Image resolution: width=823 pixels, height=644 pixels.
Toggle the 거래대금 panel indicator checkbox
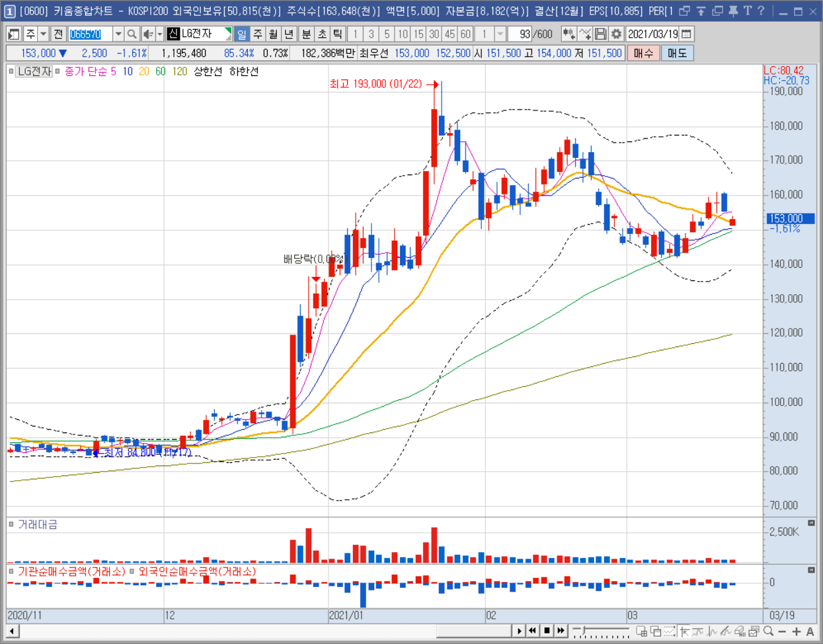(x=11, y=524)
